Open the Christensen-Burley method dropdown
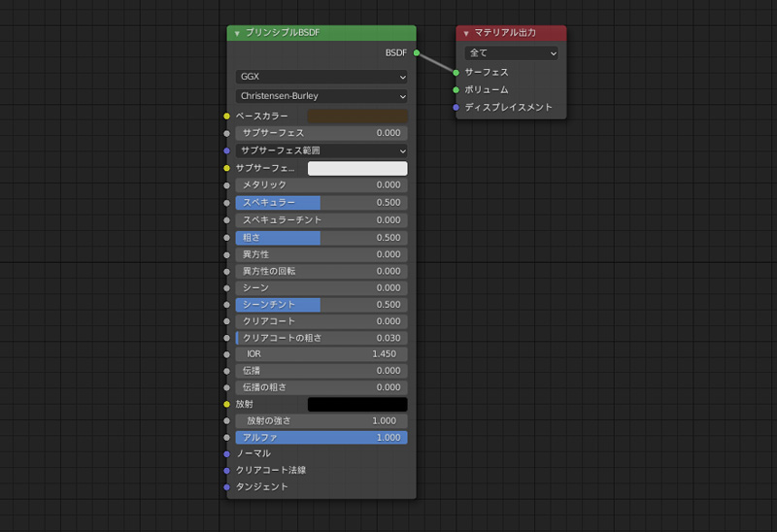The height and width of the screenshot is (532, 777). coord(321,96)
